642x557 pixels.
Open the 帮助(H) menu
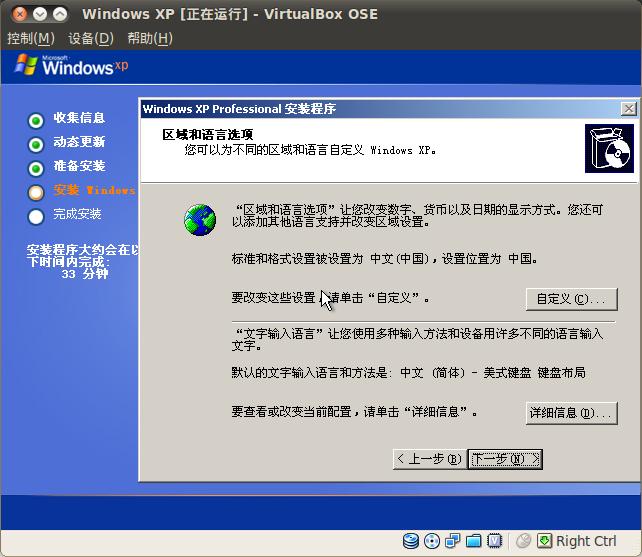(150, 38)
